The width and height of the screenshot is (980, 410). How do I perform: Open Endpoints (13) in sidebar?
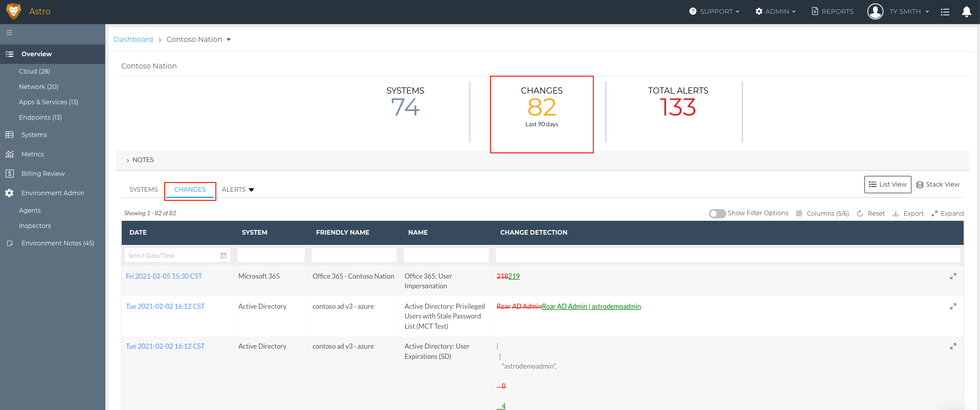[40, 118]
